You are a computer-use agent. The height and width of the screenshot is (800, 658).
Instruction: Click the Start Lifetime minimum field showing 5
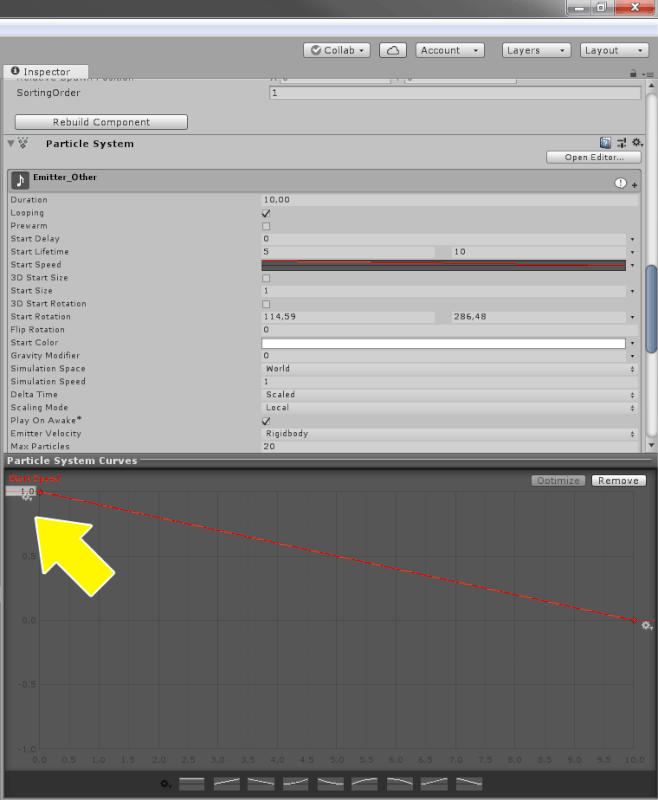(348, 252)
